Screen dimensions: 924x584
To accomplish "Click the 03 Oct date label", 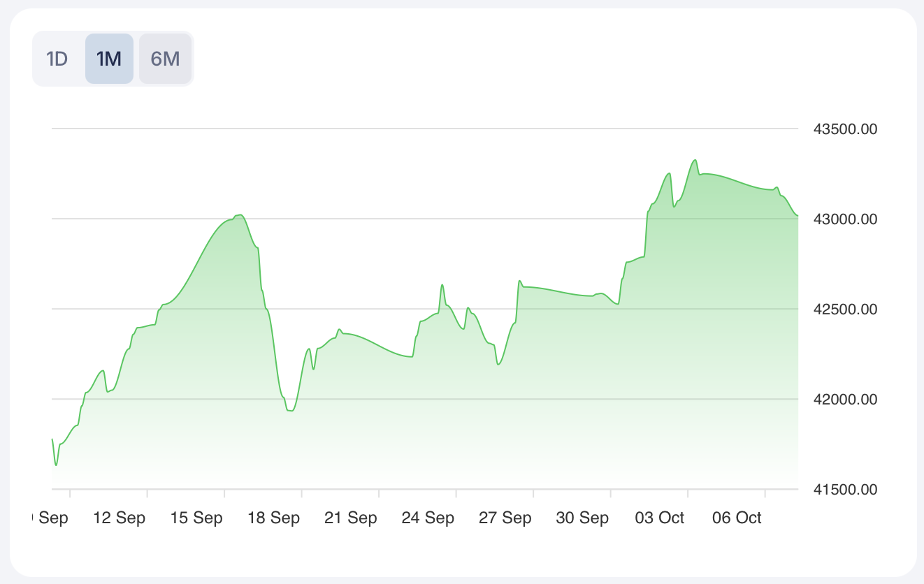I will pyautogui.click(x=659, y=518).
